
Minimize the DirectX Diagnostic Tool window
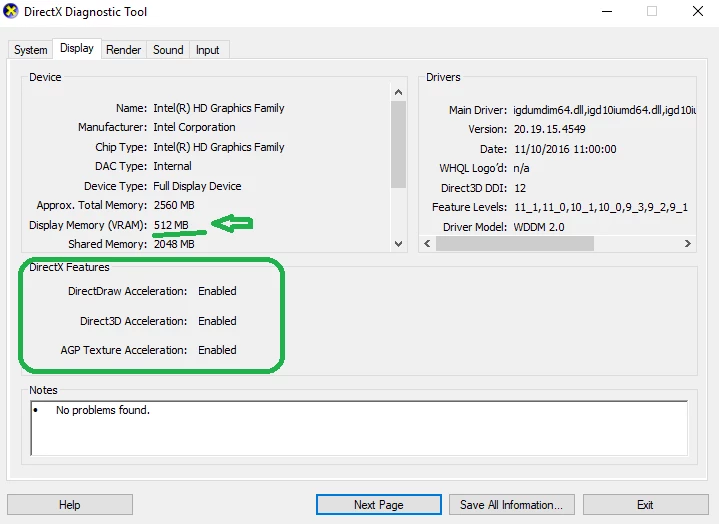[607, 11]
